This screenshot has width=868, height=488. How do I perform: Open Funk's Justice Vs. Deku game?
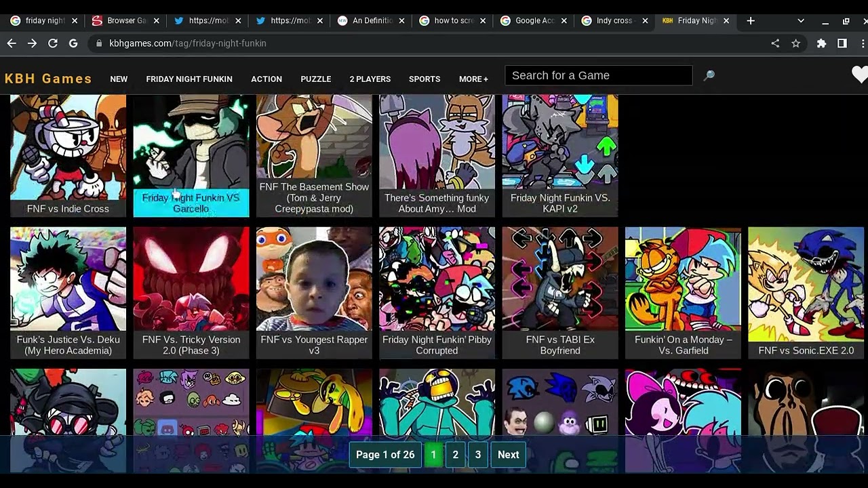(68, 293)
